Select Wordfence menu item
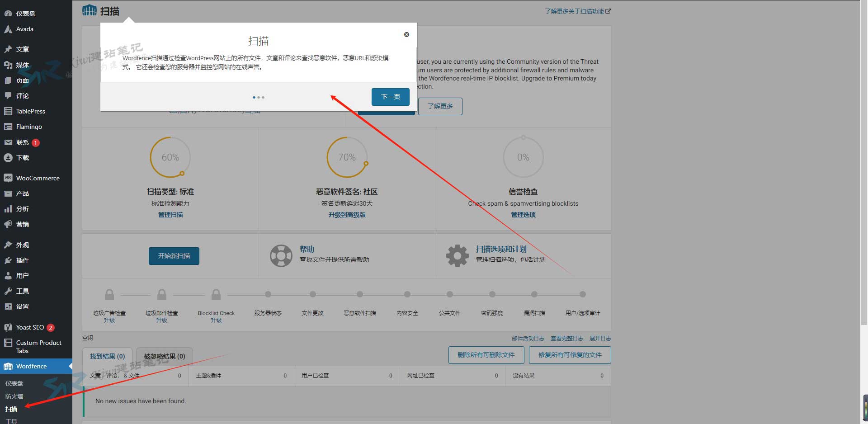 (x=36, y=366)
